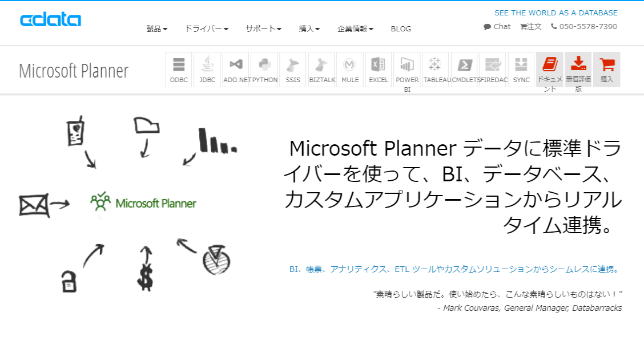Open the FireDAC components icon

(x=493, y=70)
